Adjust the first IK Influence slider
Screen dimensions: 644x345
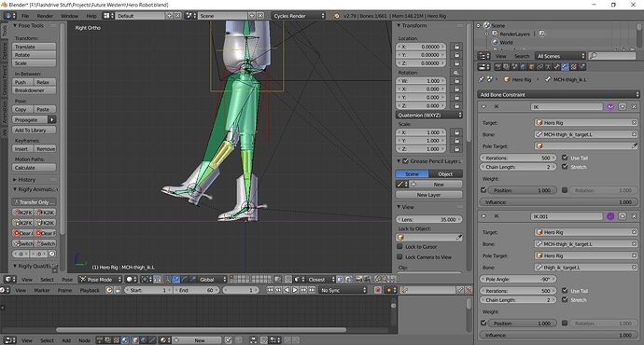click(558, 201)
